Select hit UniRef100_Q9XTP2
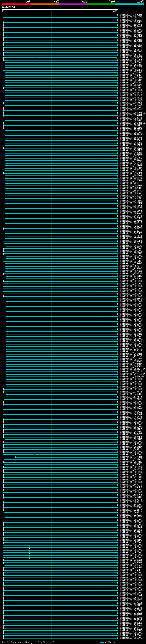This screenshot has height=644, width=146. click(x=131, y=429)
